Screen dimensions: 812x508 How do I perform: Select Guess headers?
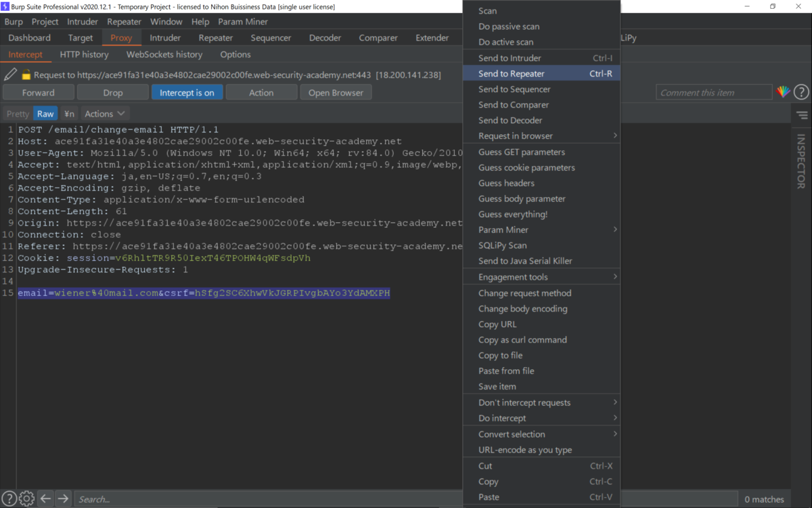(x=541, y=183)
